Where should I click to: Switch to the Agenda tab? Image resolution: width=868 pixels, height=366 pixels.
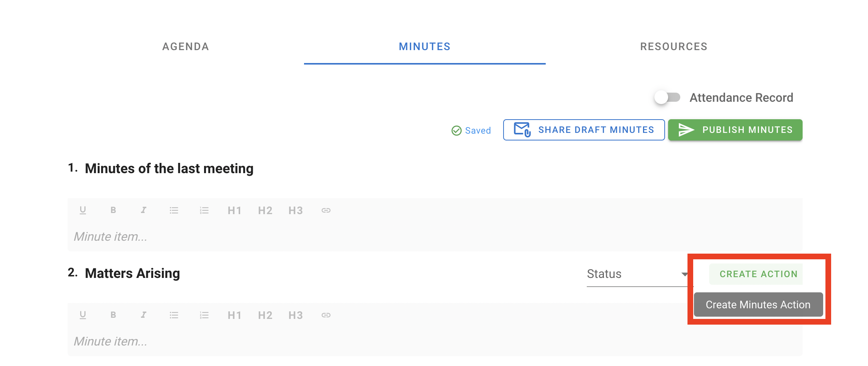185,47
